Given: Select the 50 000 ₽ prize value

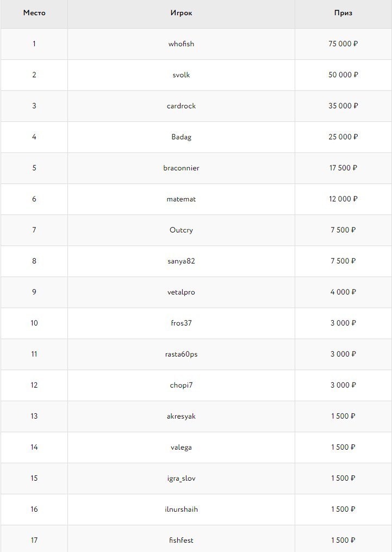Looking at the screenshot, I should click(x=343, y=75).
